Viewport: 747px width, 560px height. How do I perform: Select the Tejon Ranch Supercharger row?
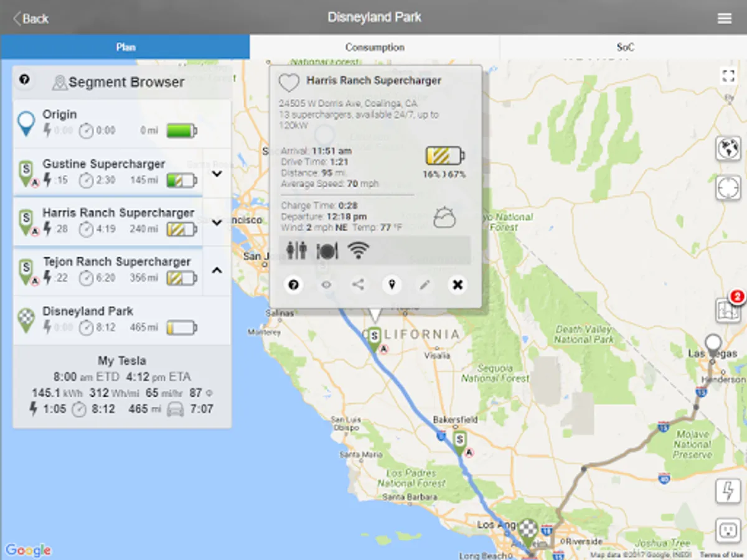coord(108,270)
